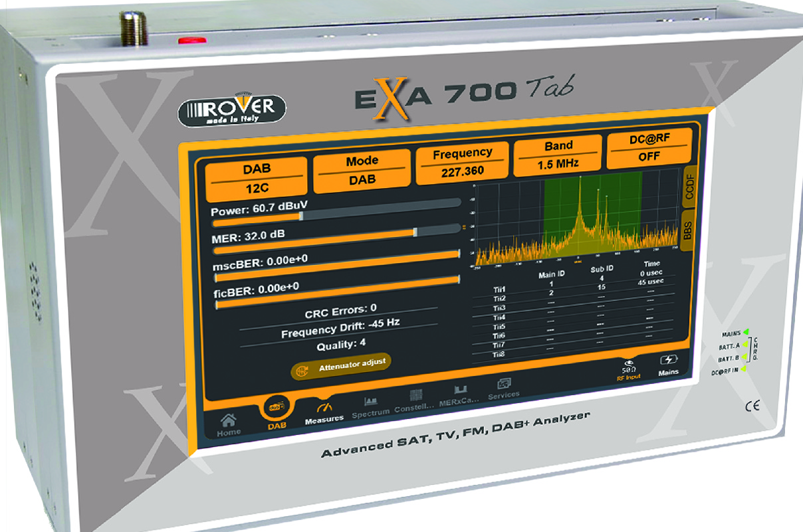Click the 45 usec time value
803x532 pixels.
tap(652, 282)
